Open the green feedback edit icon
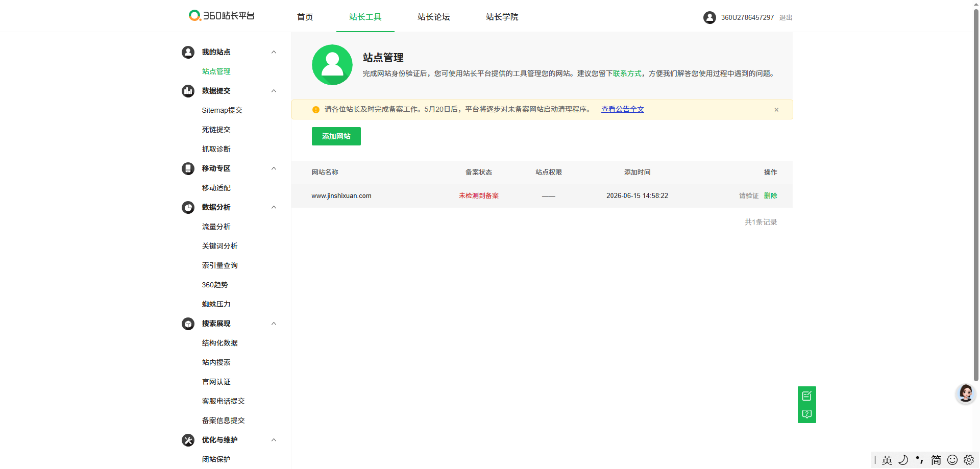The width and height of the screenshot is (980, 469). 806,396
